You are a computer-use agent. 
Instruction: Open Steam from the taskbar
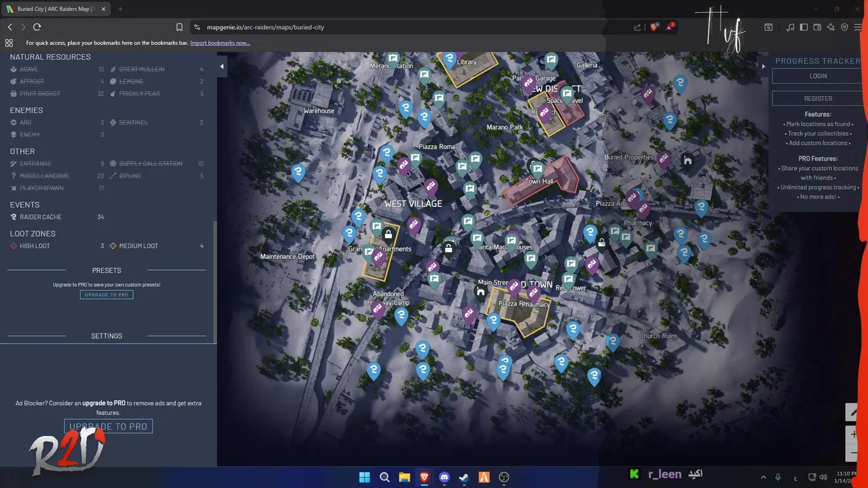[x=464, y=477]
